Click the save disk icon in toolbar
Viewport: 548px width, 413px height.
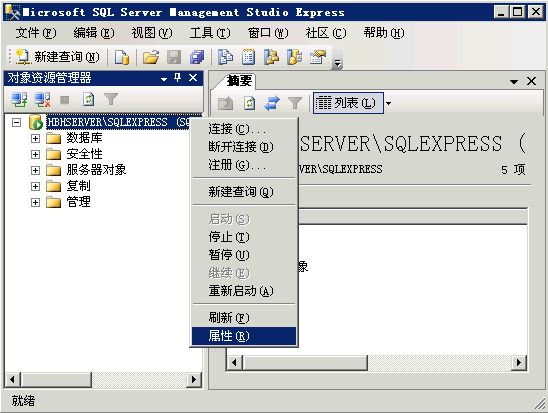click(174, 57)
